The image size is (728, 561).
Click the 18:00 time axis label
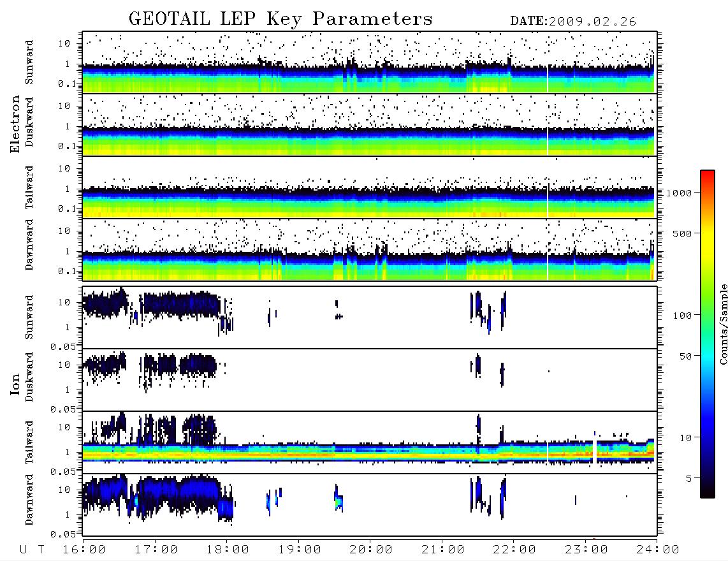click(x=228, y=550)
